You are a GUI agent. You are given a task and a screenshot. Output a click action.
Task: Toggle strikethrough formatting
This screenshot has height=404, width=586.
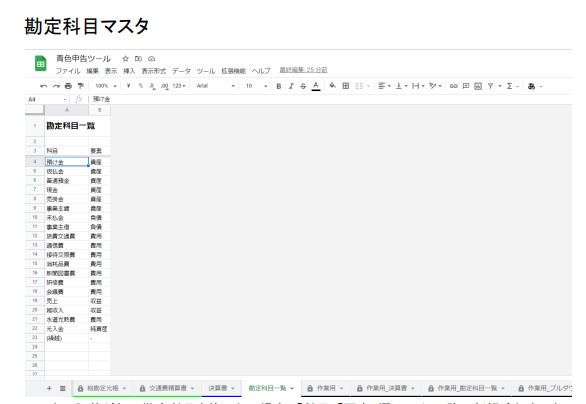click(303, 86)
